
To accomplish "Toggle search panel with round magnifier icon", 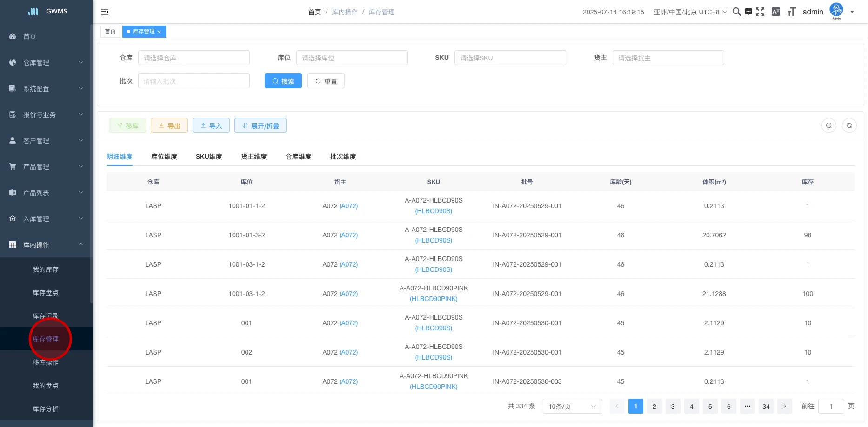I will point(828,125).
